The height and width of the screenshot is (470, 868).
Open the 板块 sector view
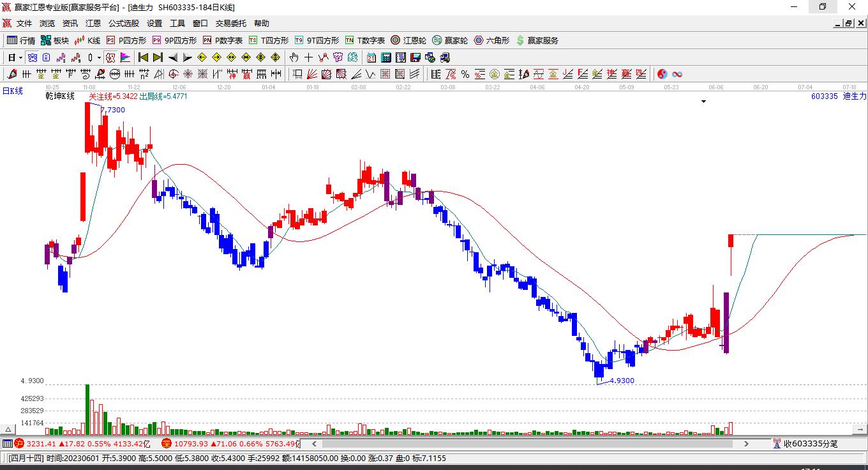tap(55, 40)
